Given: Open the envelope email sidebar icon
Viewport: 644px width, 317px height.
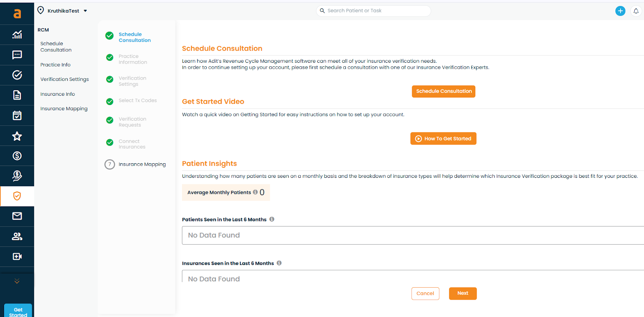Looking at the screenshot, I should click(17, 216).
